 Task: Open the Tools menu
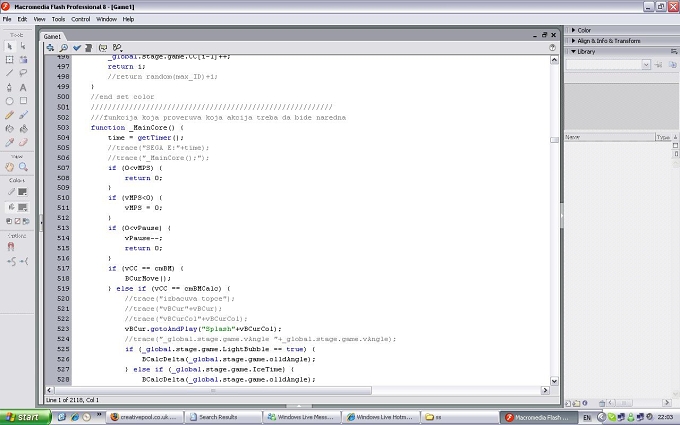coord(58,19)
